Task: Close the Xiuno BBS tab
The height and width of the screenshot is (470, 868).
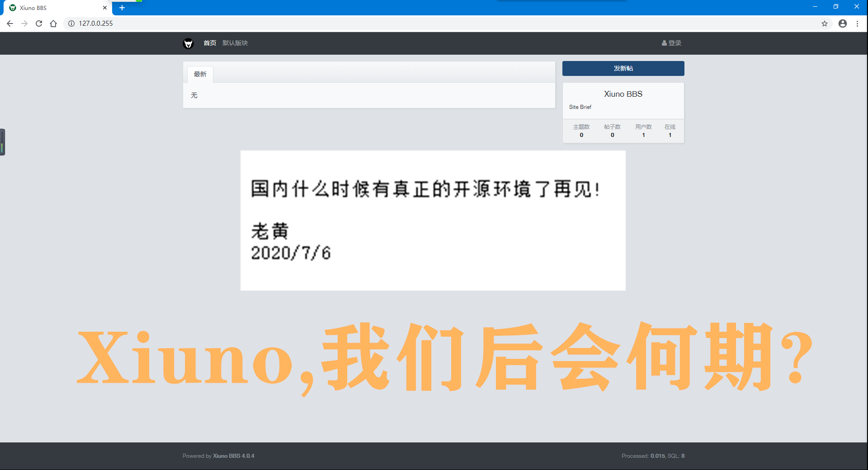Action: pyautogui.click(x=105, y=8)
